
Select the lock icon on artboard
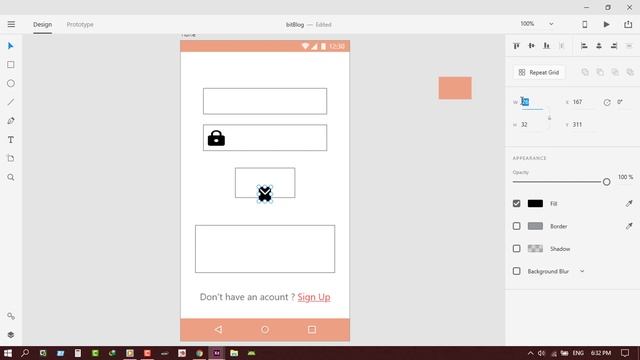tap(216, 138)
